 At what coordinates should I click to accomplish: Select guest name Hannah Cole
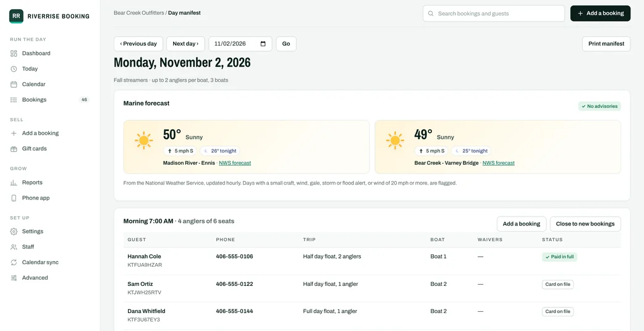click(144, 257)
